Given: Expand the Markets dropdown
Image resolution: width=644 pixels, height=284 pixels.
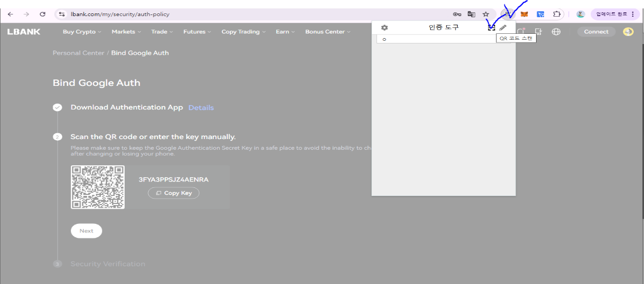Looking at the screenshot, I should pyautogui.click(x=126, y=32).
